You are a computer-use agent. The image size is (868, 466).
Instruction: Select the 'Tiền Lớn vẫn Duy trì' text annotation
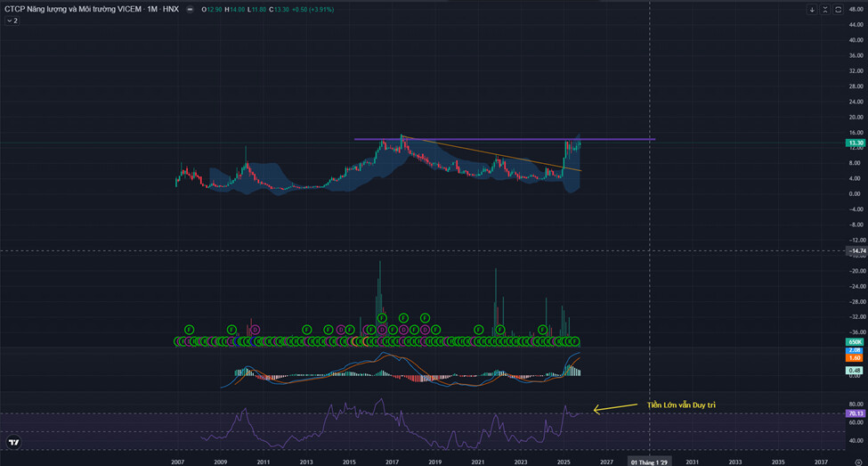(x=681, y=405)
